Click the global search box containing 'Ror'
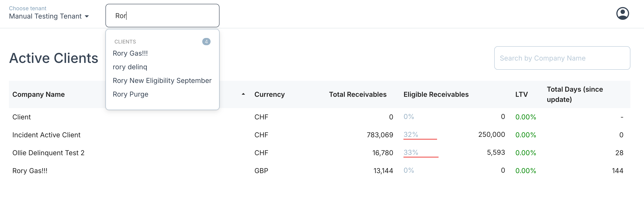 tap(162, 16)
